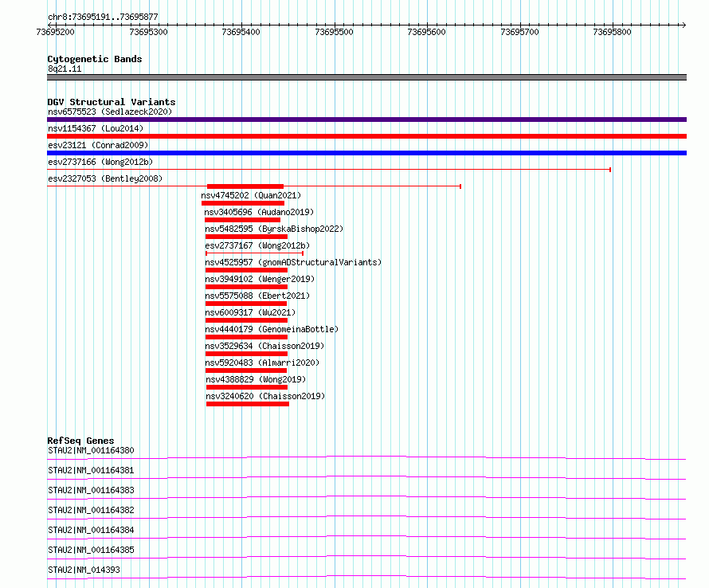Click ruler position 73695400
The width and height of the screenshot is (709, 588).
click(x=241, y=32)
